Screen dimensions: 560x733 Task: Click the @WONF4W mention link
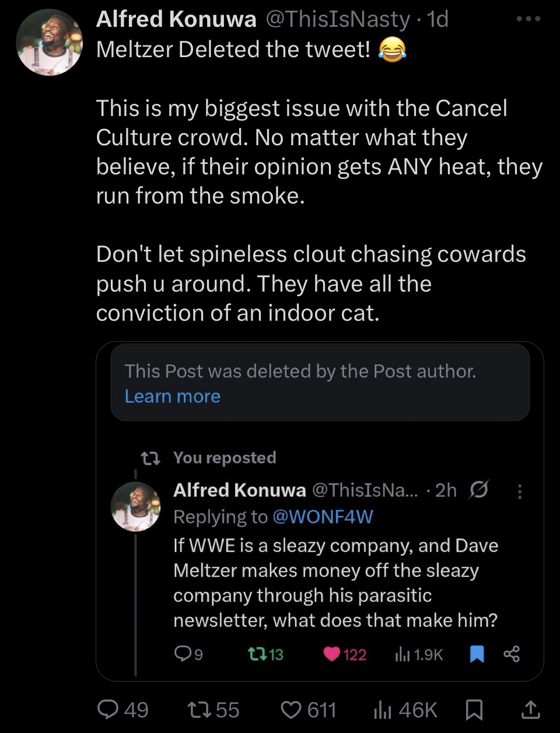point(323,517)
